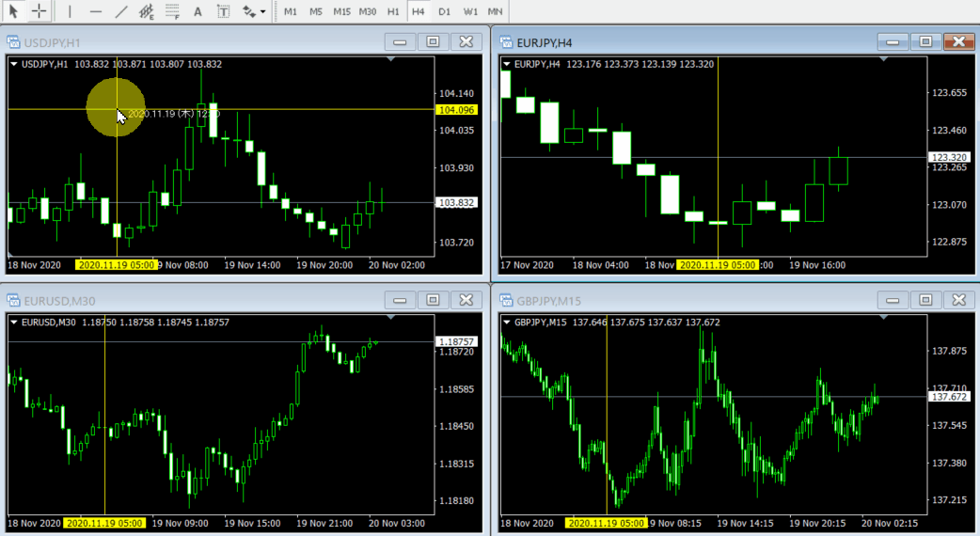Click the EURJPY,H4 window title
The height and width of the screenshot is (536, 980).
[x=545, y=42]
